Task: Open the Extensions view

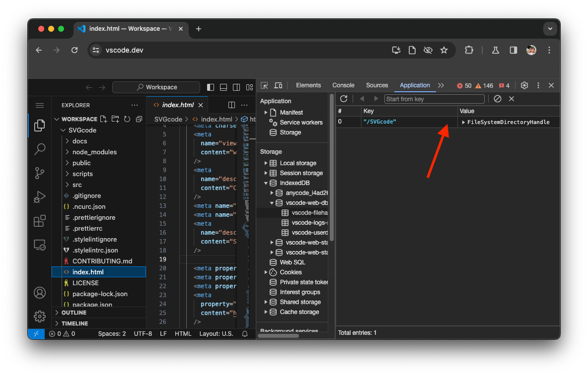Action: (40, 221)
